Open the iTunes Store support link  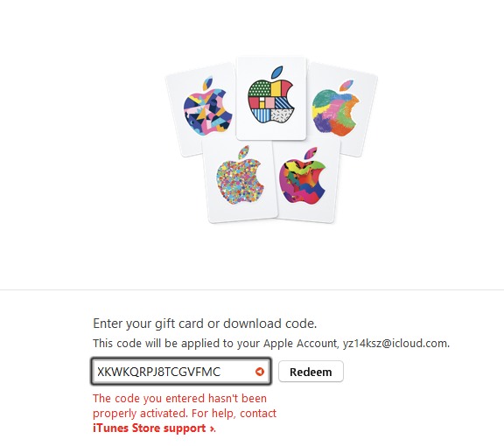pos(154,428)
